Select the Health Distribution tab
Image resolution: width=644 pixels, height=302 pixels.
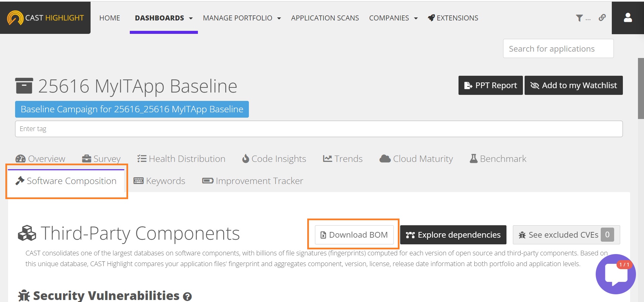(x=181, y=159)
